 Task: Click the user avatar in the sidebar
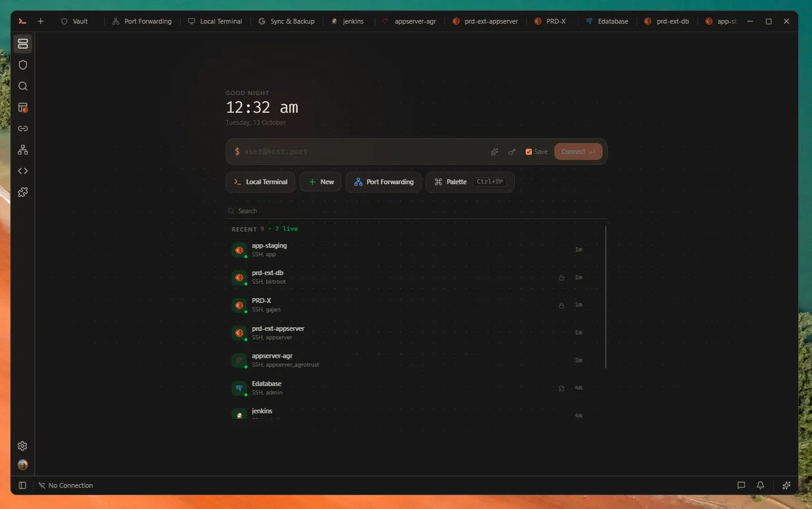pos(22,465)
